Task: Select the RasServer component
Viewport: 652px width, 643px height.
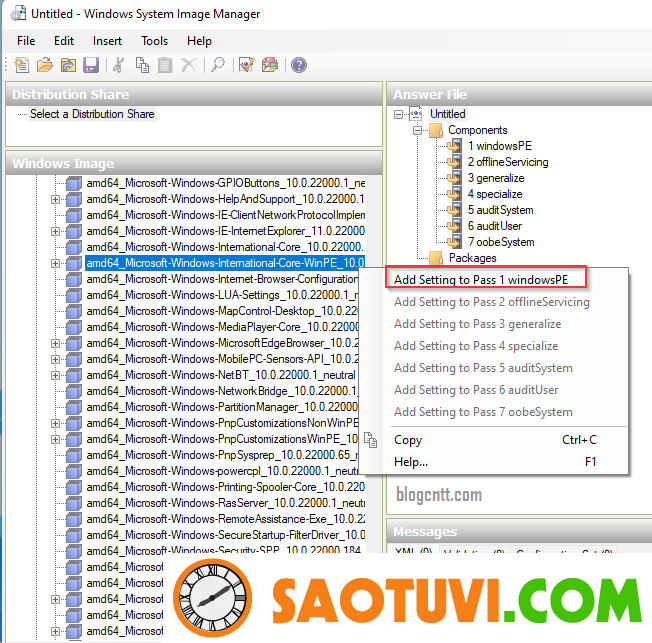Action: click(x=225, y=503)
